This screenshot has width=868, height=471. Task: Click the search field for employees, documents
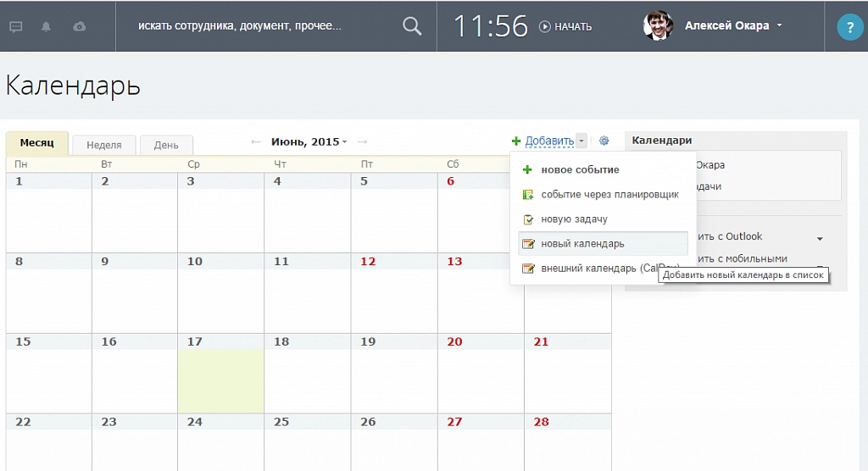pyautogui.click(x=254, y=26)
